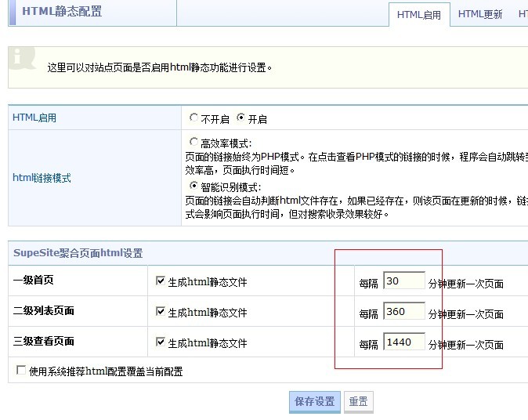Check 使用系统推荐html配置覆盖当前配置 box
The height and width of the screenshot is (420, 528).
pyautogui.click(x=21, y=370)
